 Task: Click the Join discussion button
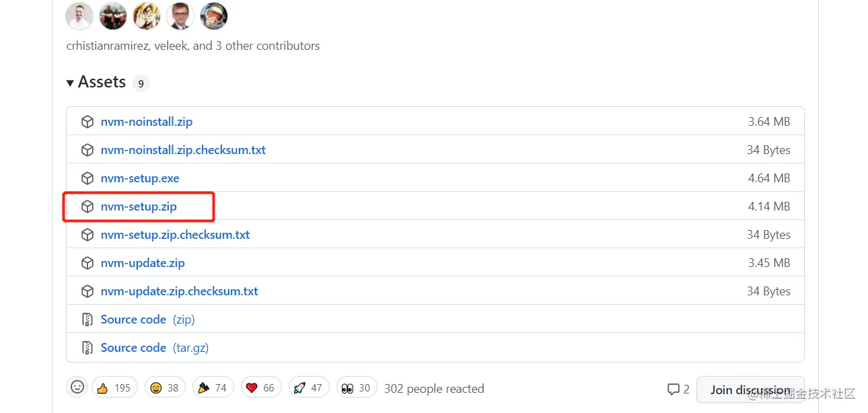coord(750,389)
